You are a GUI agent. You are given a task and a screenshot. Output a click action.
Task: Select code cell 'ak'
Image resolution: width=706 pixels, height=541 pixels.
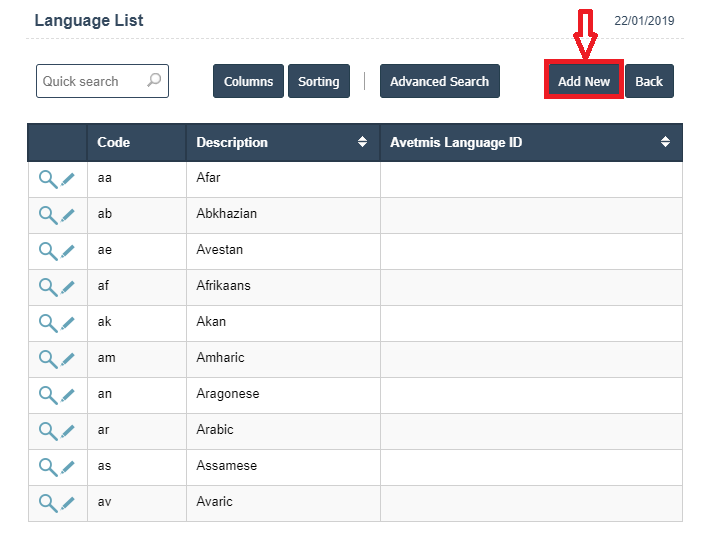(x=137, y=324)
